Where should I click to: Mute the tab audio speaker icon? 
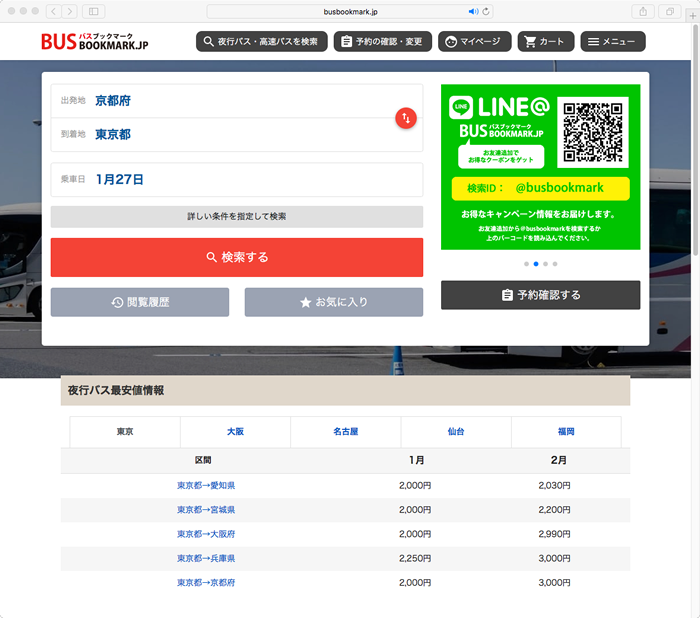(473, 12)
